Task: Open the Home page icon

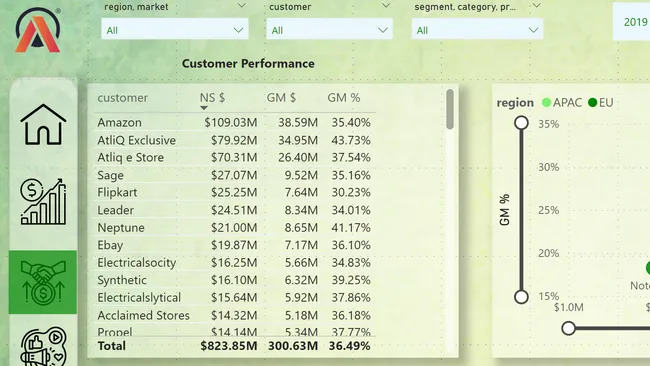Action: point(43,124)
